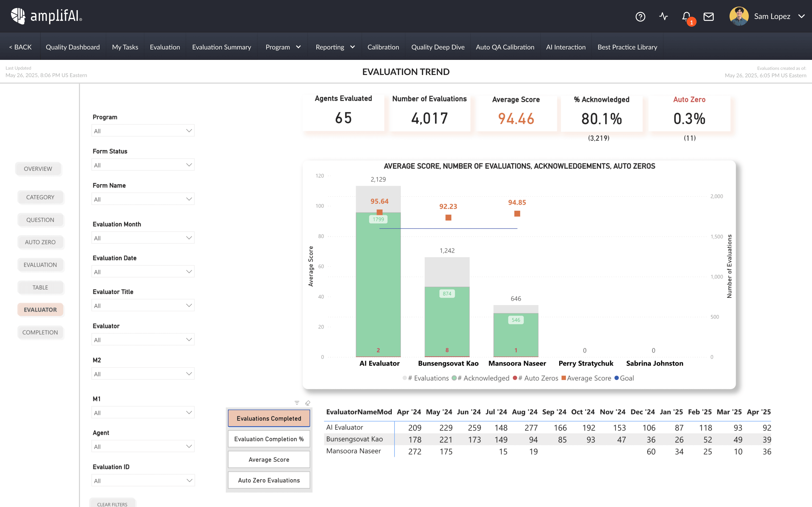Open the Form Name filter dropdown
The height and width of the screenshot is (507, 812).
(143, 199)
